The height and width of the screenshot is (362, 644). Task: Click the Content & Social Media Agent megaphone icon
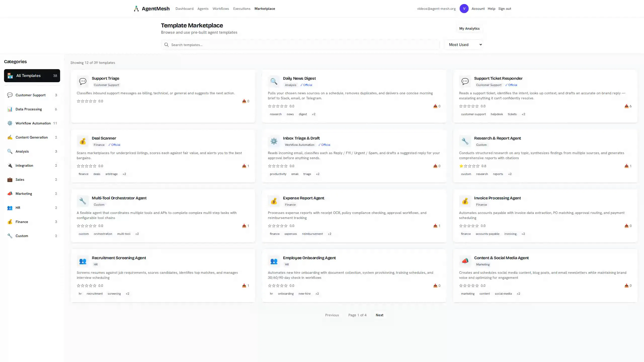465,261
